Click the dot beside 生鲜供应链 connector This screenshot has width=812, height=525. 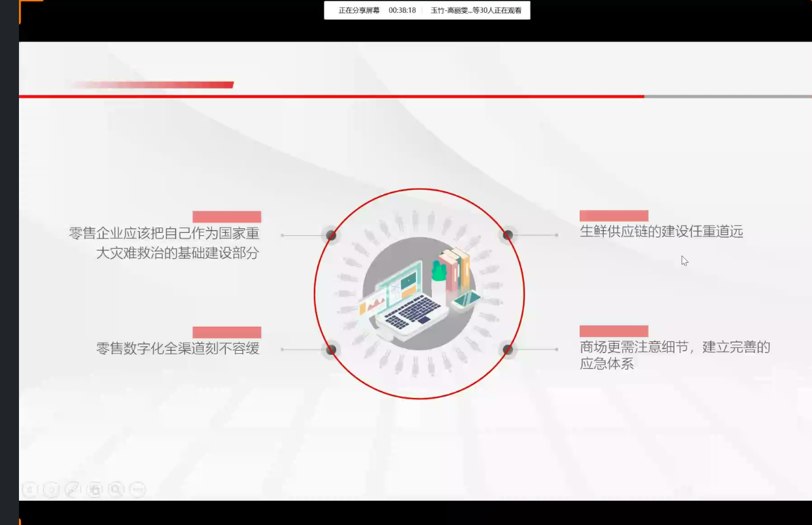(508, 235)
